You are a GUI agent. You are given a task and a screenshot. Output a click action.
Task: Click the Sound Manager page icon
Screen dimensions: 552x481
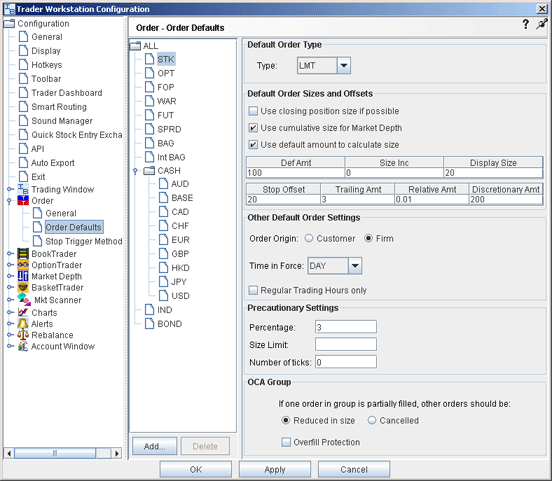(x=23, y=120)
